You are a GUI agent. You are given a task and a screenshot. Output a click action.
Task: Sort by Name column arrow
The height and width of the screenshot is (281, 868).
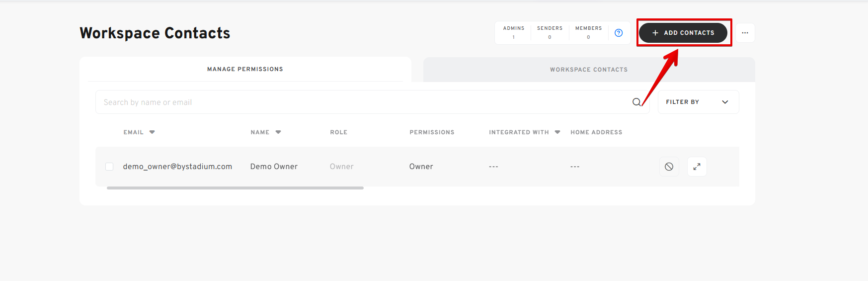278,132
